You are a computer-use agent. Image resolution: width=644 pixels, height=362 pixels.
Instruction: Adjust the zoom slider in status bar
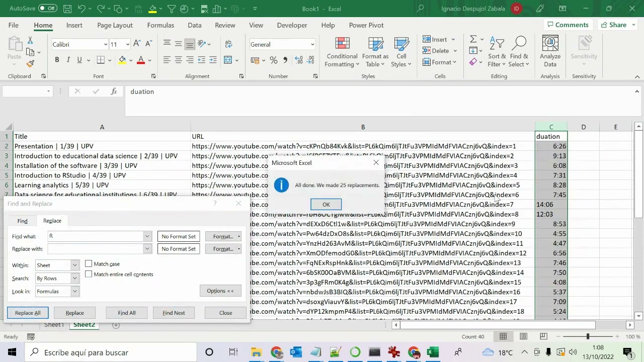click(587, 336)
